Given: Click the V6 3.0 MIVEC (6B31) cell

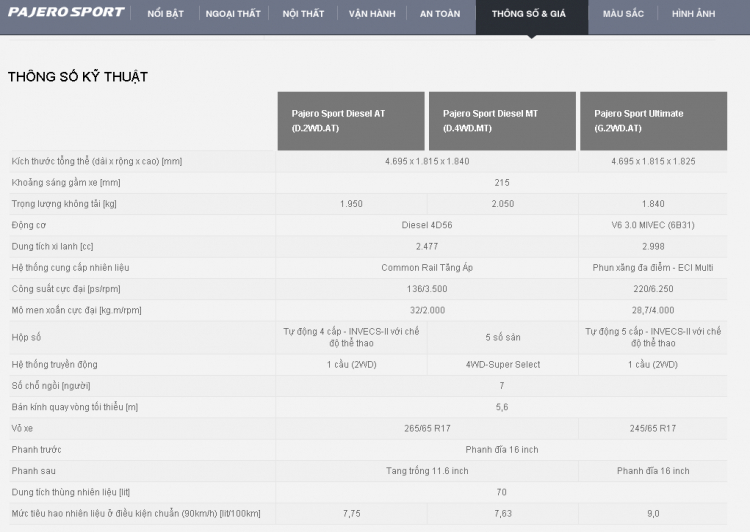Looking at the screenshot, I should (653, 225).
